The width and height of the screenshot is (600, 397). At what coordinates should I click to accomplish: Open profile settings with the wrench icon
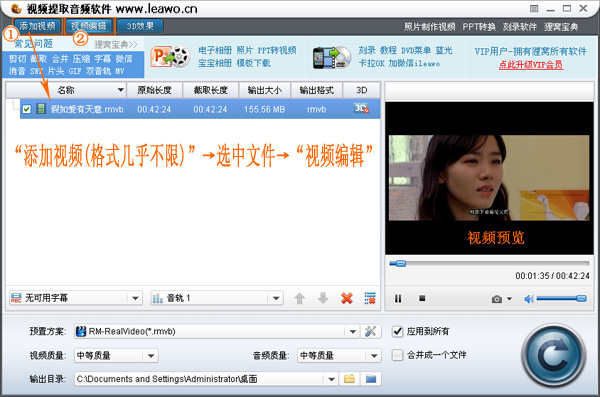click(x=370, y=331)
